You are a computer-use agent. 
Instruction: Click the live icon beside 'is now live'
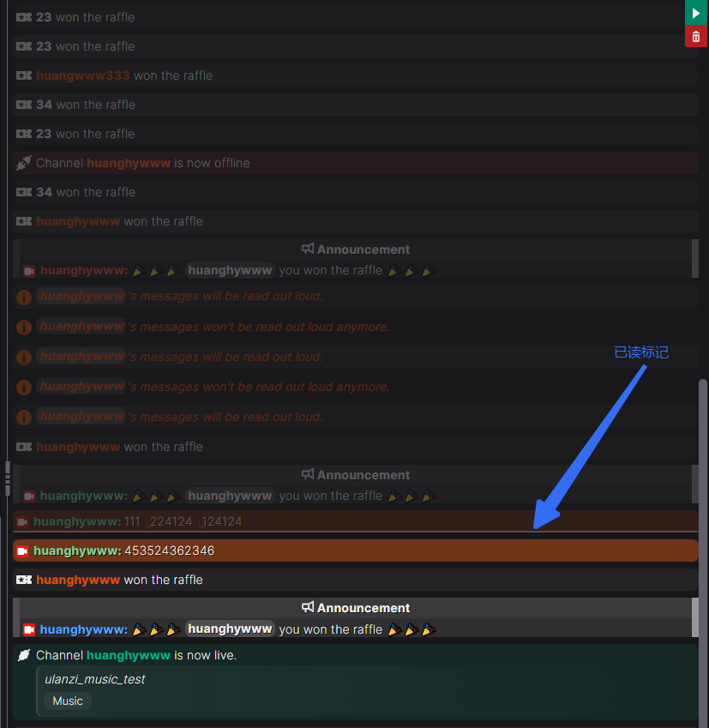[24, 655]
